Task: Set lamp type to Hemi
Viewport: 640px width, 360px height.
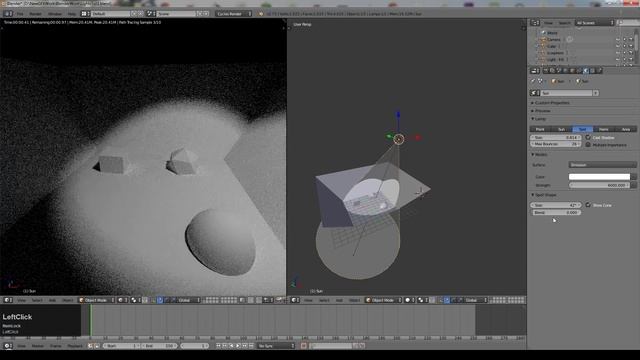Action: coord(604,129)
